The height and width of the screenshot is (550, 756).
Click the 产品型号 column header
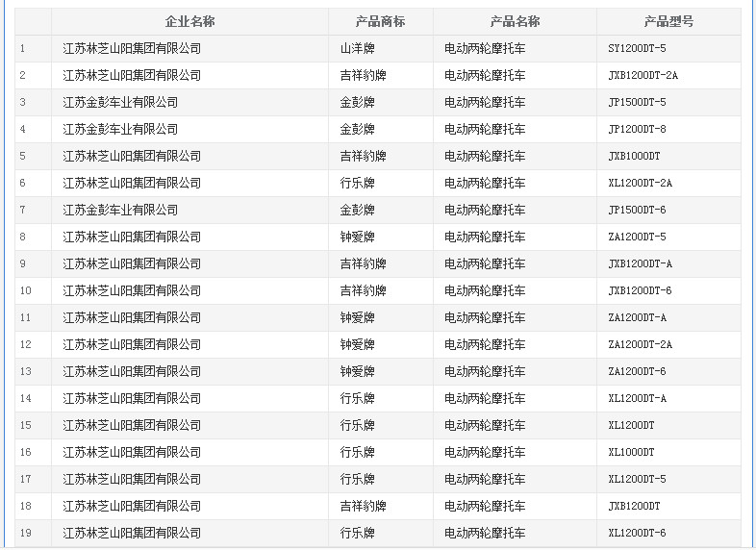(x=668, y=21)
